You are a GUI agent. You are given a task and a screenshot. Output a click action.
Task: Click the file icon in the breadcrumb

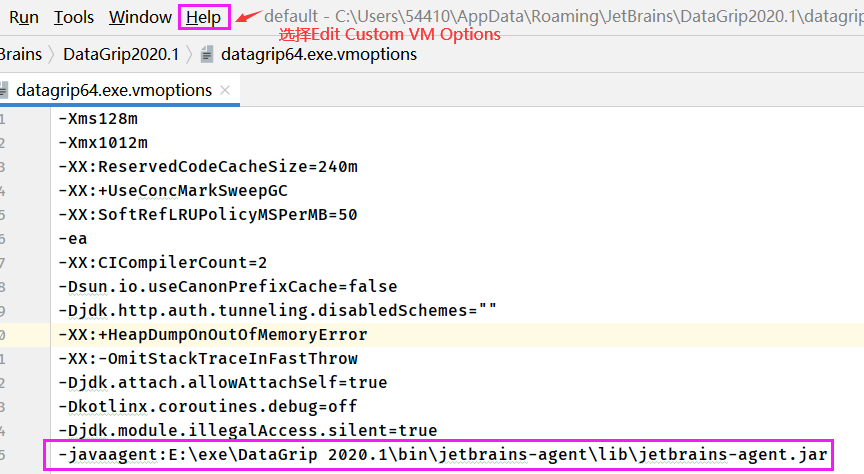click(x=207, y=55)
